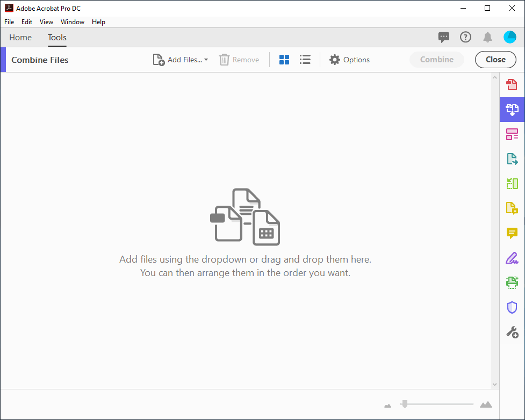Open More Tools wrench icon
This screenshot has width=525, height=420.
point(512,332)
